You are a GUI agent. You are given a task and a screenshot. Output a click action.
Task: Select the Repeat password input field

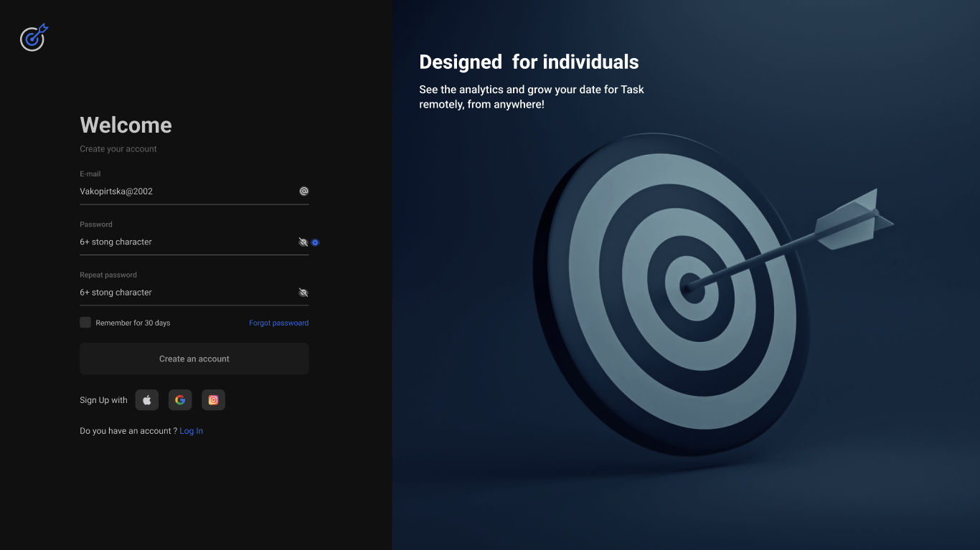point(179,293)
